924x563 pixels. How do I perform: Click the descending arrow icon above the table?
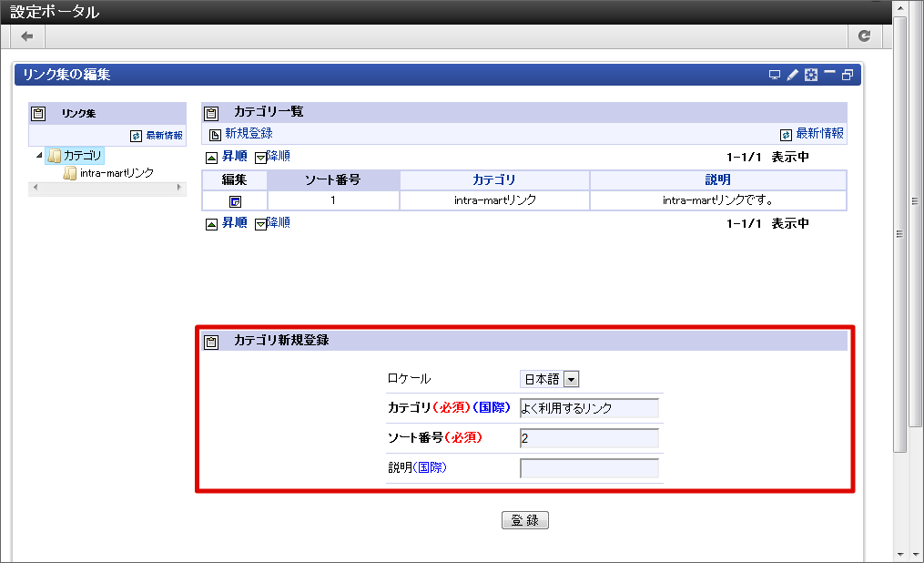click(260, 158)
